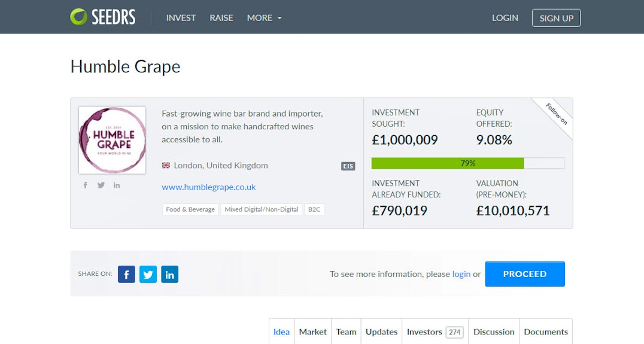Click the Follow-on corner ribbon
The width and height of the screenshot is (644, 344).
556,114
